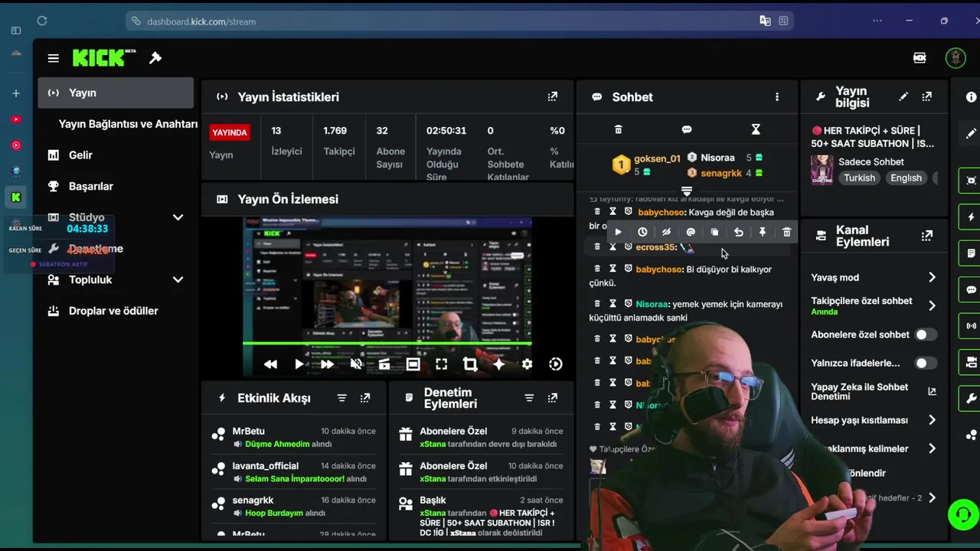980x551 pixels.
Task: Enter fullscreen in stream preview
Action: [x=442, y=364]
